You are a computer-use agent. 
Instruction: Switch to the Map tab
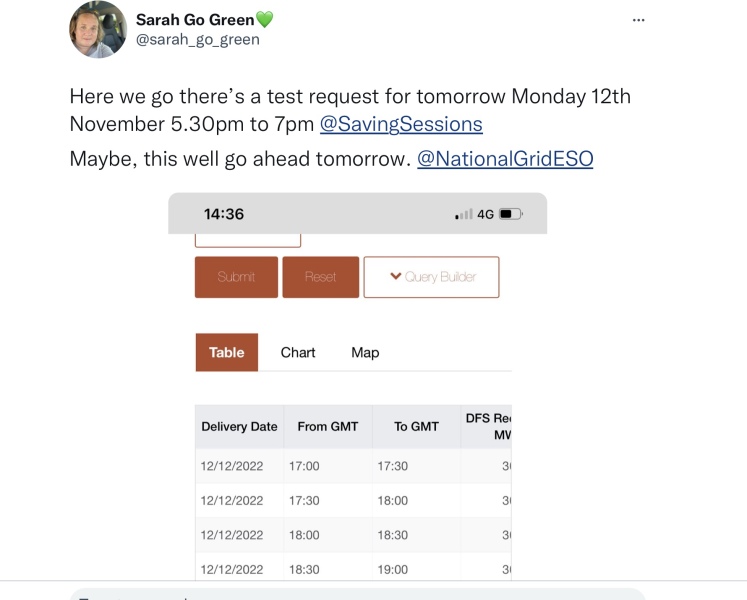[365, 352]
